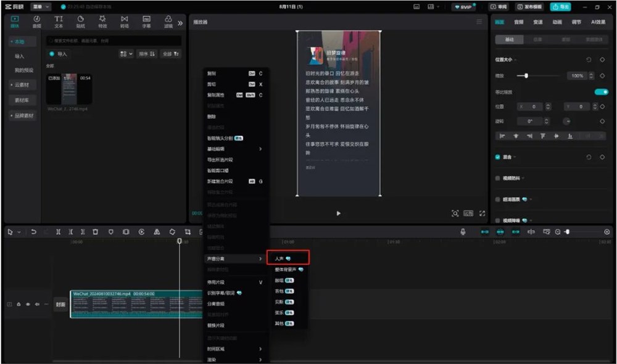Expand the 基础编辑 submenu
The width and height of the screenshot is (617, 364).
[235, 149]
